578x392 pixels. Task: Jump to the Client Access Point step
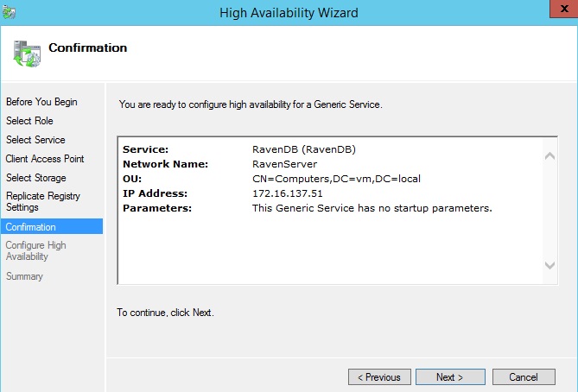click(x=45, y=159)
